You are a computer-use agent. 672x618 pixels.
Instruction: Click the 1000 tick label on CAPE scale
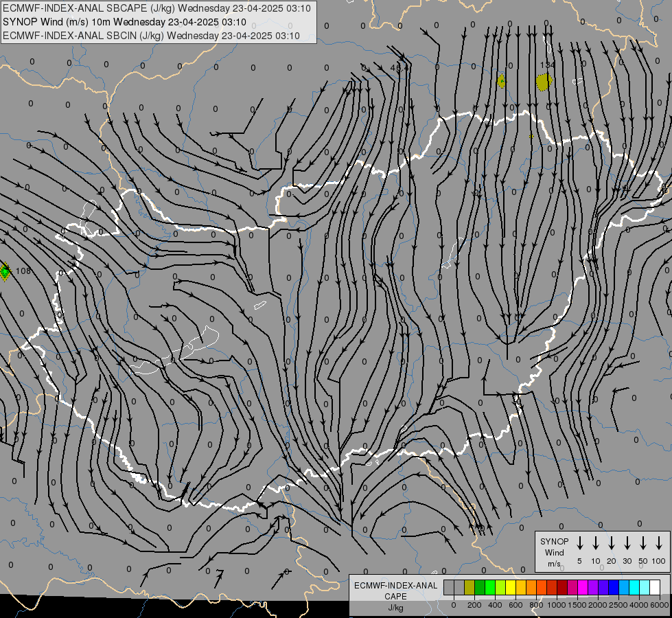coord(557,605)
